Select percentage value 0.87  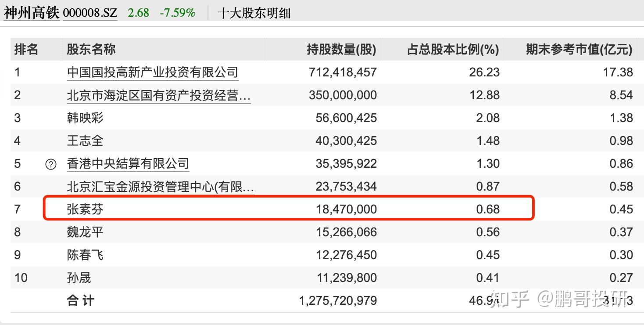[x=488, y=186]
